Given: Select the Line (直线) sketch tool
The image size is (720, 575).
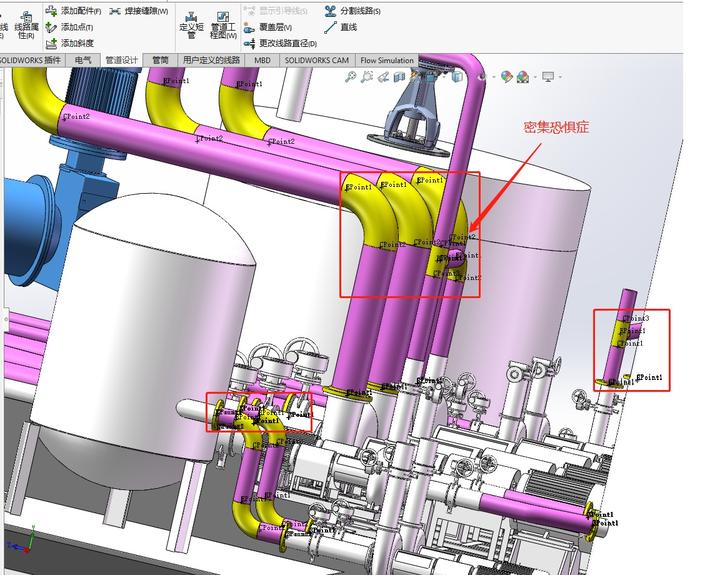Looking at the screenshot, I should pos(340,27).
